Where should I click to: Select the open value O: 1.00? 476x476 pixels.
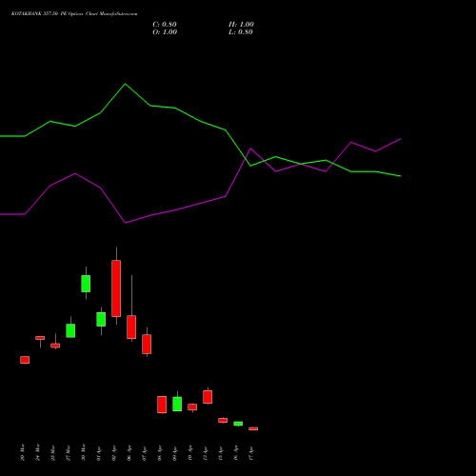165,32
